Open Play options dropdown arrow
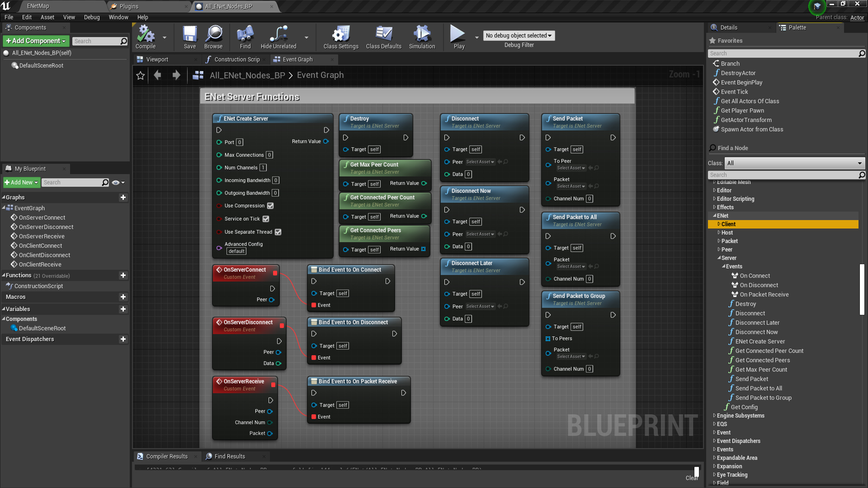This screenshot has height=488, width=868. click(x=477, y=38)
